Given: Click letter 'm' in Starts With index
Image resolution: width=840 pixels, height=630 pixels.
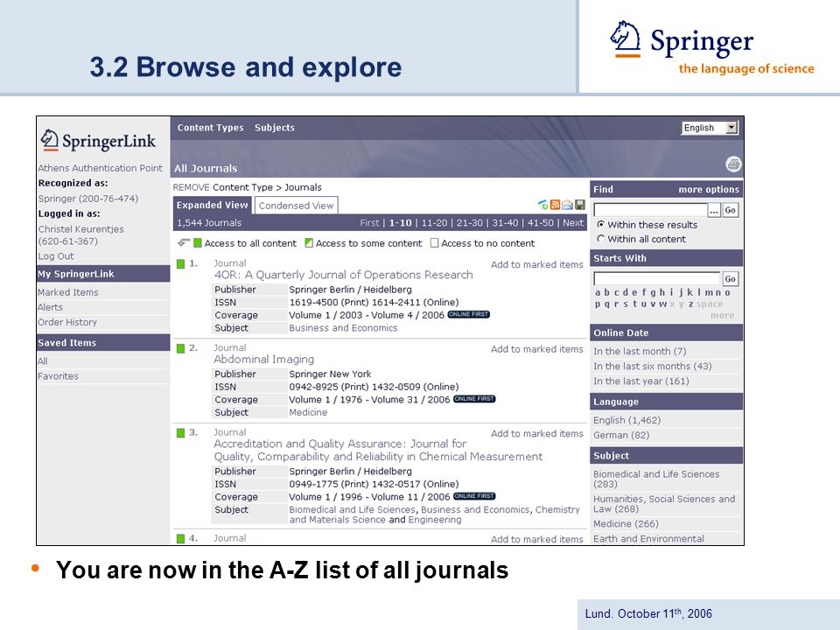Looking at the screenshot, I should click(709, 292).
